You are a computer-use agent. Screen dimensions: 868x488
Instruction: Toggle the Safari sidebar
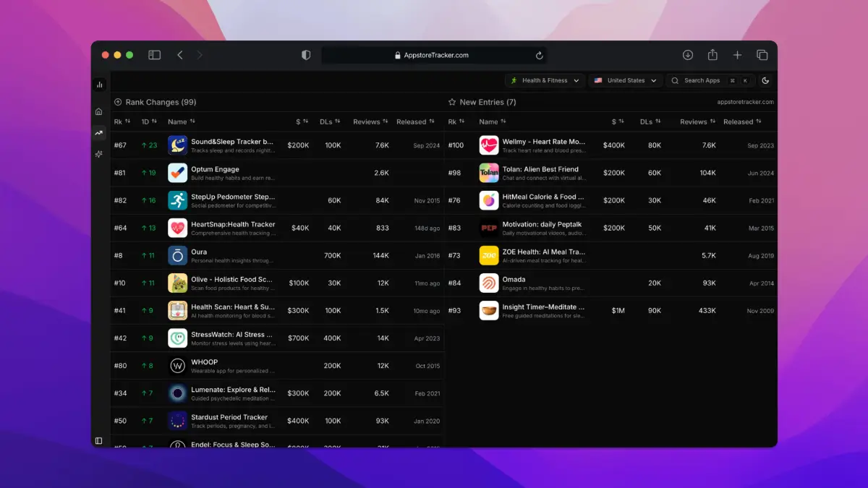coord(154,55)
